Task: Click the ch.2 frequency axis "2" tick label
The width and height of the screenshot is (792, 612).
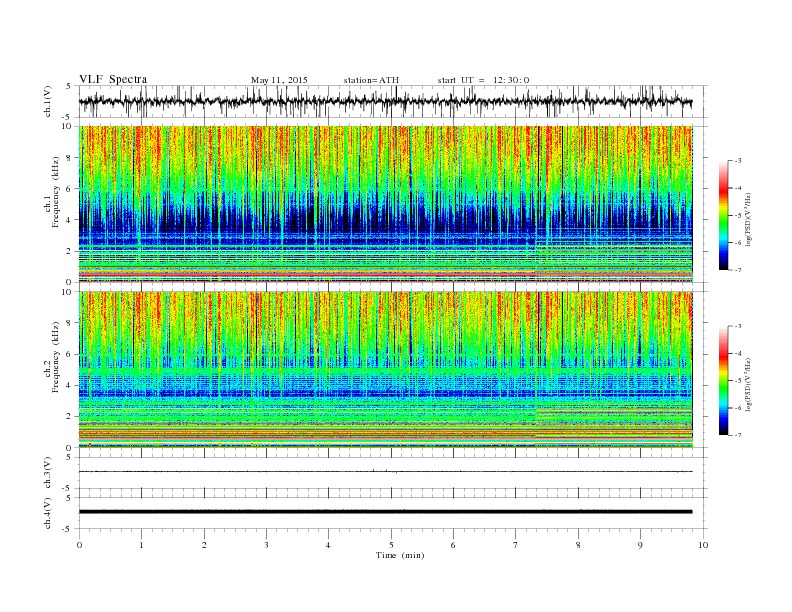Action: click(x=70, y=417)
